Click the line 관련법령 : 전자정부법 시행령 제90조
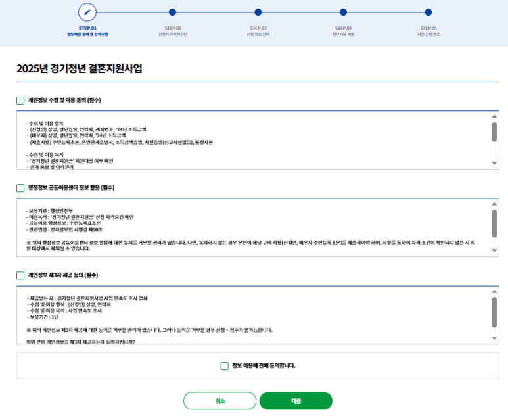This screenshot has height=420, width=508. [x=64, y=230]
